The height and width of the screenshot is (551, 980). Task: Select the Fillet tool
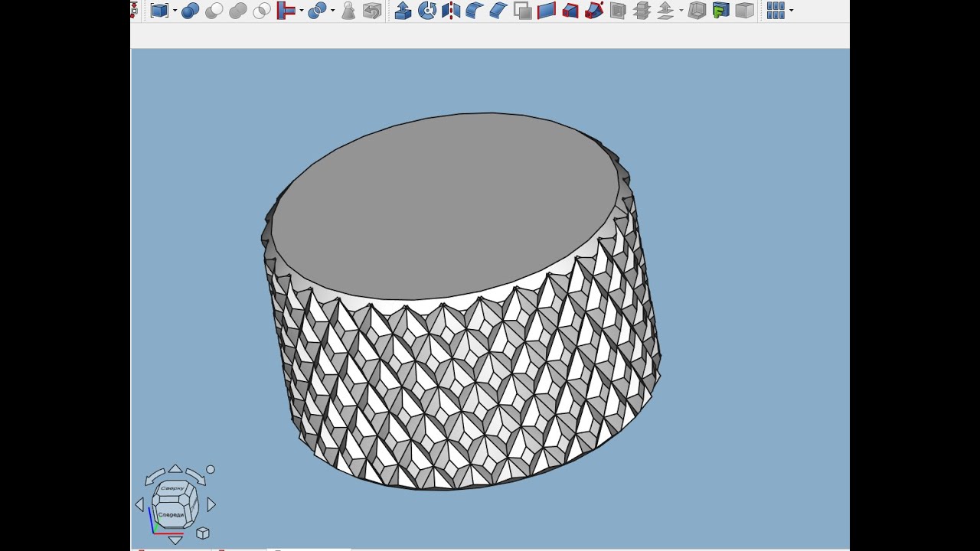[475, 10]
